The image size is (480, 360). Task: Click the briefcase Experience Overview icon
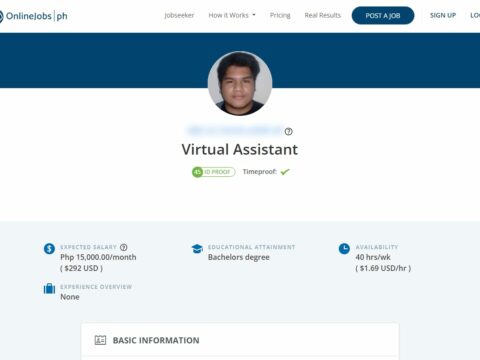point(49,289)
